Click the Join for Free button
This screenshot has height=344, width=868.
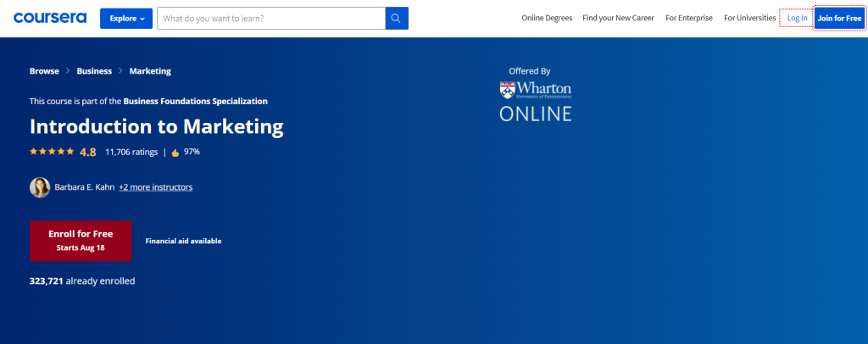point(840,19)
